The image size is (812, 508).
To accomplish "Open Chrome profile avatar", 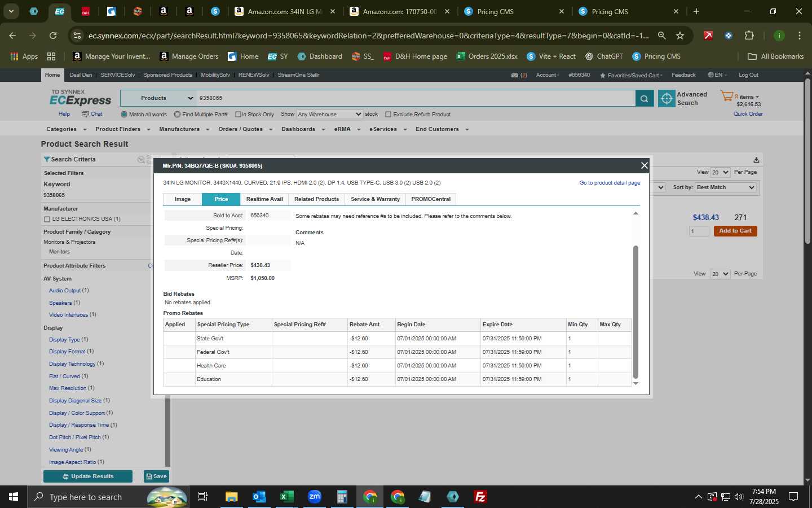I will point(779,36).
